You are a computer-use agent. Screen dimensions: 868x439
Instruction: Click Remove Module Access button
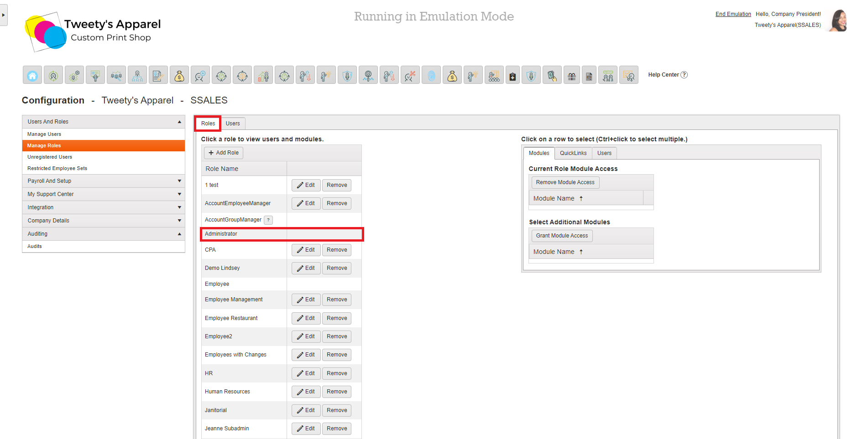click(565, 182)
